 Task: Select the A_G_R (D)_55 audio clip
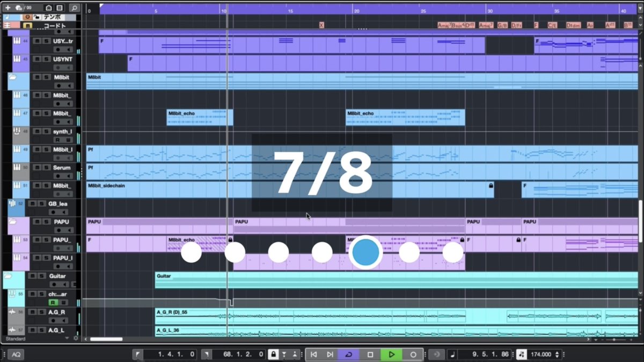click(x=310, y=316)
